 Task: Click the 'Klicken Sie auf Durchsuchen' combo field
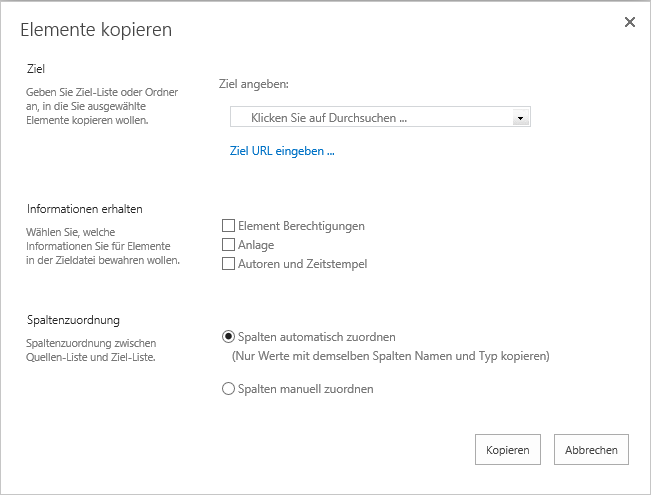pyautogui.click(x=370, y=118)
